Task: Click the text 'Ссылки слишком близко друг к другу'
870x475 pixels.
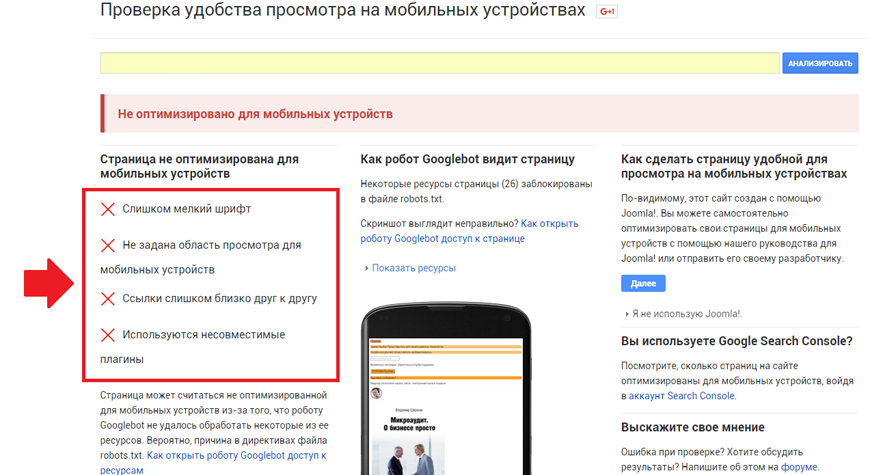Action: 220,299
